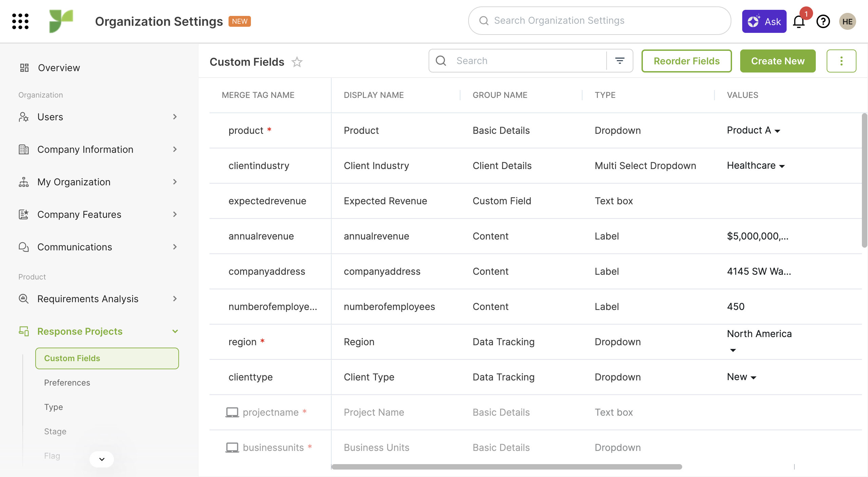Click the HE user avatar

tap(847, 22)
